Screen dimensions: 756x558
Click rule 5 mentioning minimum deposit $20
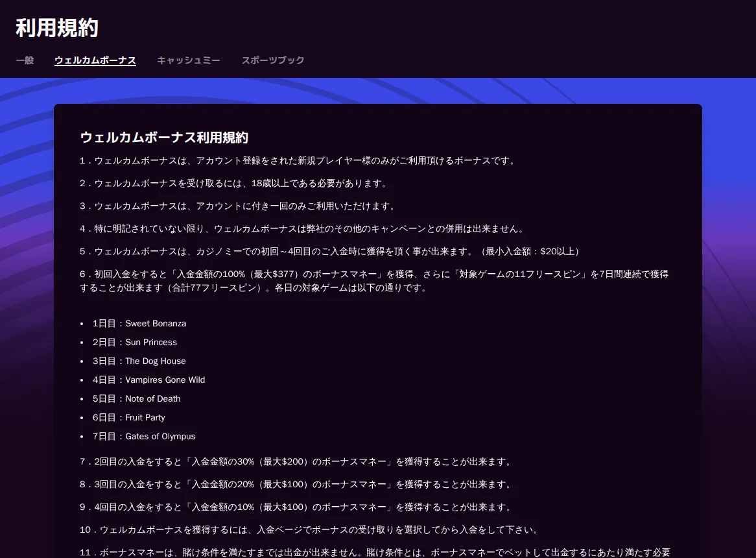[330, 251]
